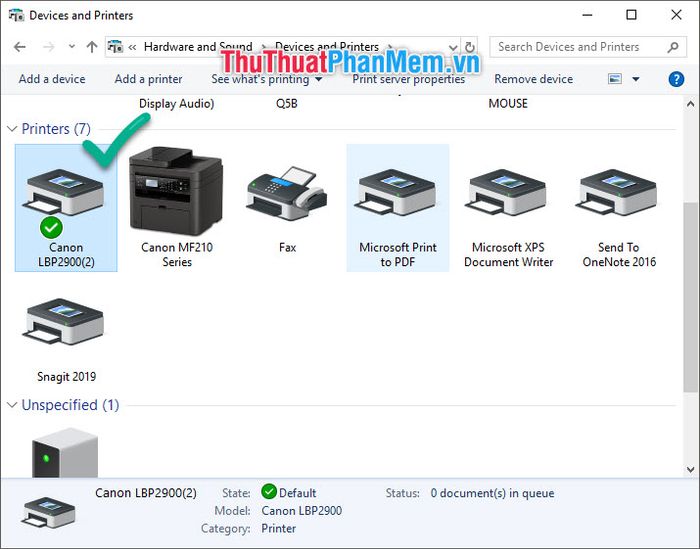Click the search magnifier icon
This screenshot has height=549, width=700.
(x=673, y=47)
